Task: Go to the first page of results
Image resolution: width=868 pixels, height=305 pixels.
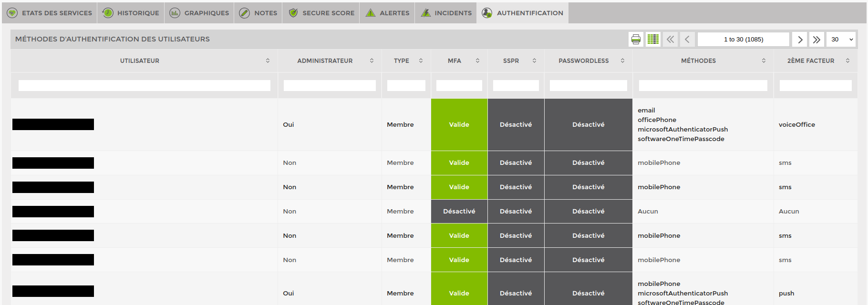Action: 670,40
